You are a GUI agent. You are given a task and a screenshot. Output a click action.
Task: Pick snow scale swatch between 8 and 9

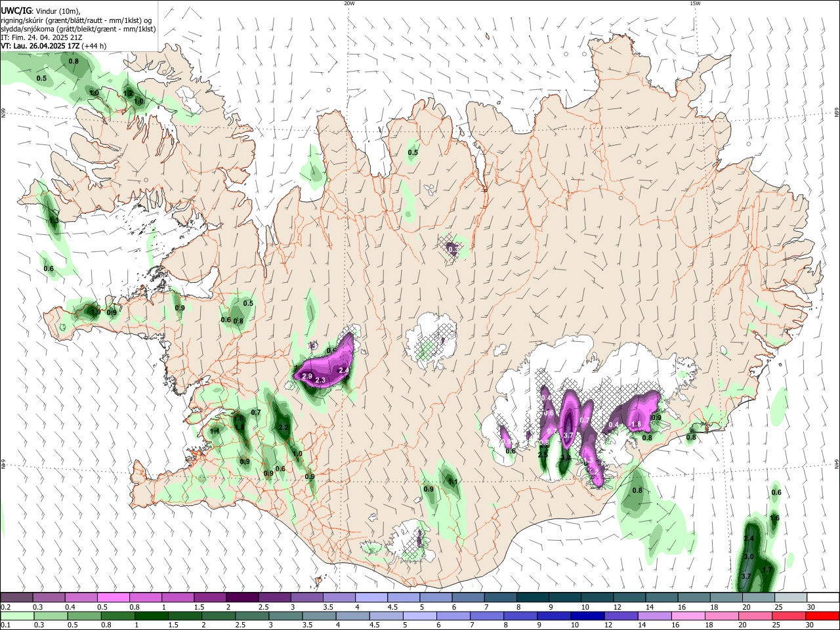[x=533, y=598]
